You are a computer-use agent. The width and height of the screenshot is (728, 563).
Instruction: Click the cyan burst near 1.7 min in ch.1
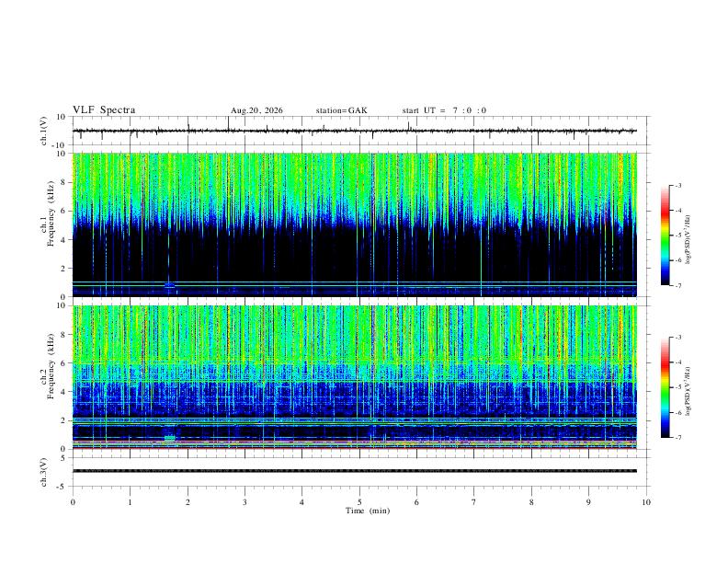tap(169, 285)
